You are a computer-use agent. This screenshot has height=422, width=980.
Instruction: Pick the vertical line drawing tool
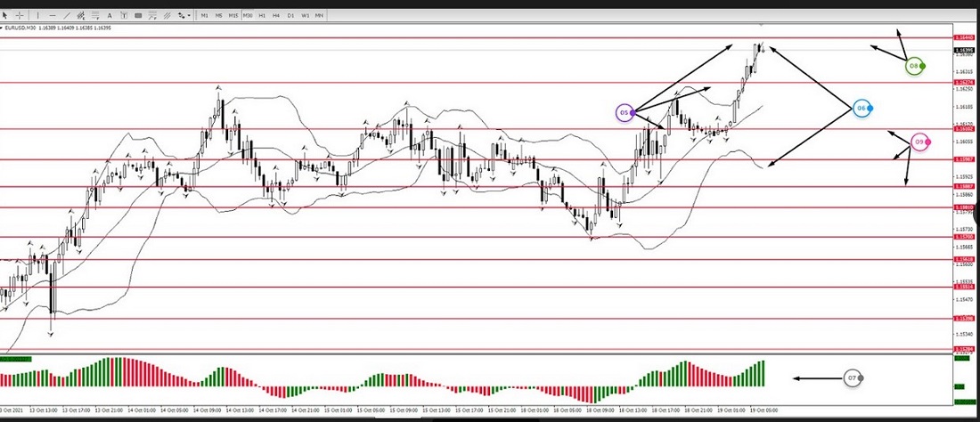(x=40, y=15)
